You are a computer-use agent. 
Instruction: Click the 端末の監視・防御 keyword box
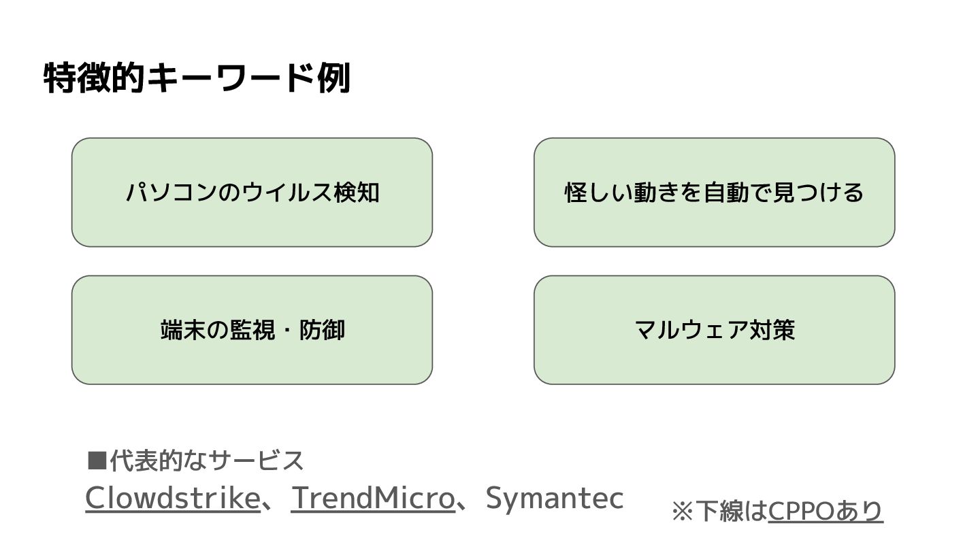252,330
